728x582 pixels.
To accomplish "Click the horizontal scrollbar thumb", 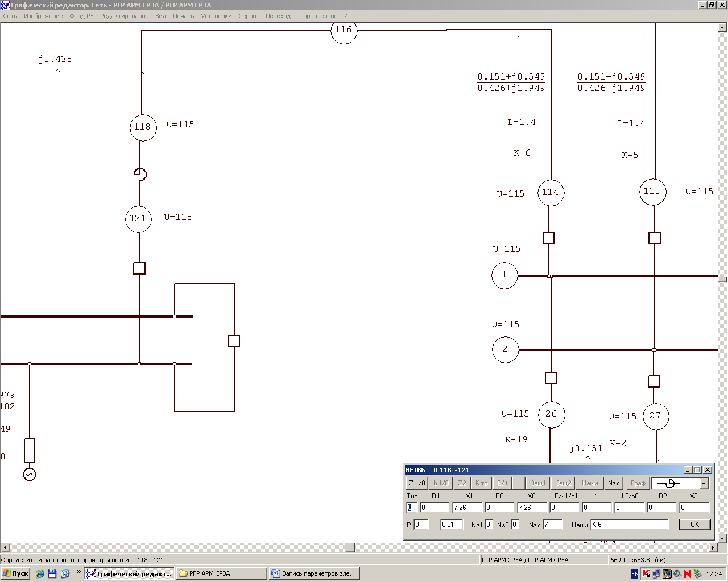I will pos(350,548).
